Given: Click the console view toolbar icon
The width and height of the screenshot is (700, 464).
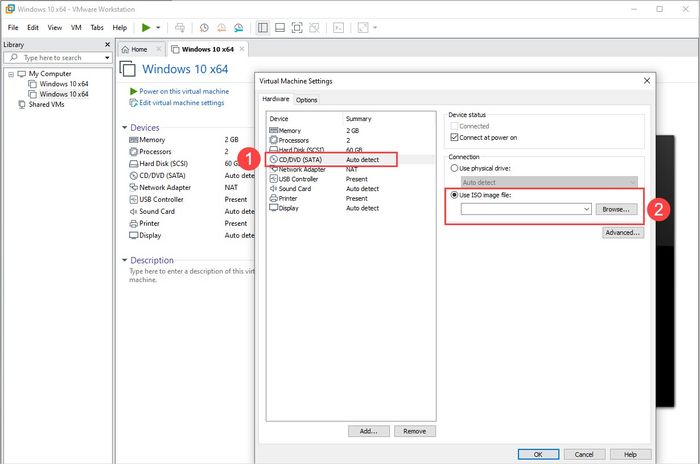Looking at the screenshot, I should coord(339,28).
